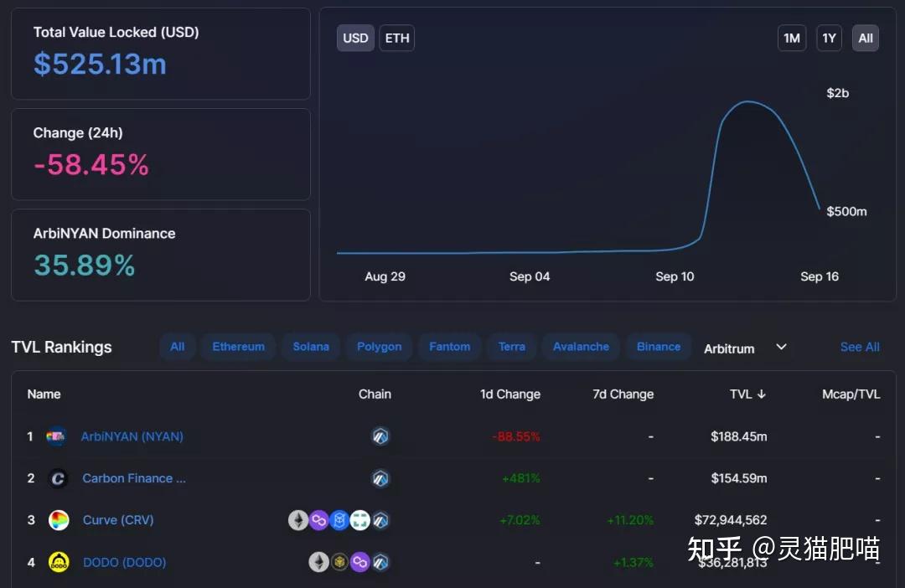Open DODO (DODO) protocol page
This screenshot has width=905, height=588.
point(125,563)
